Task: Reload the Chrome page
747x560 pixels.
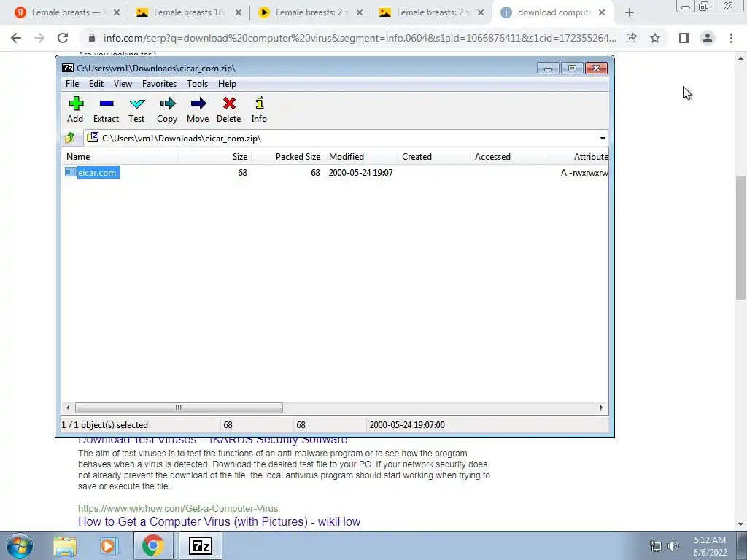Action: 63,38
